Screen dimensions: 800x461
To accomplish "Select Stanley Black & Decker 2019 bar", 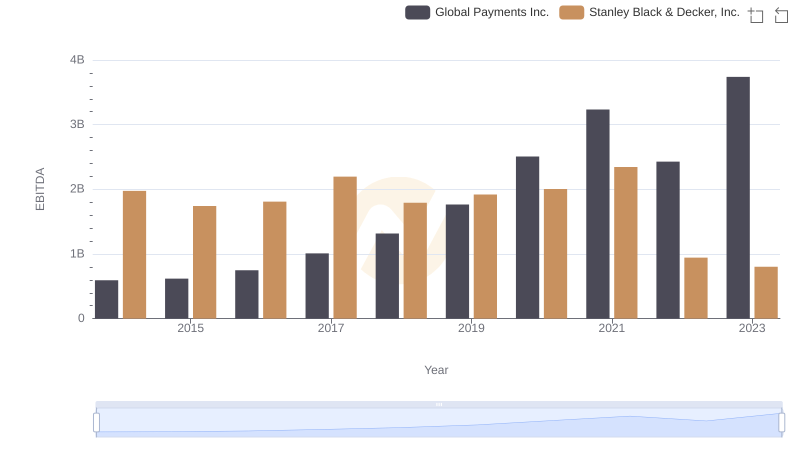I will (485, 257).
